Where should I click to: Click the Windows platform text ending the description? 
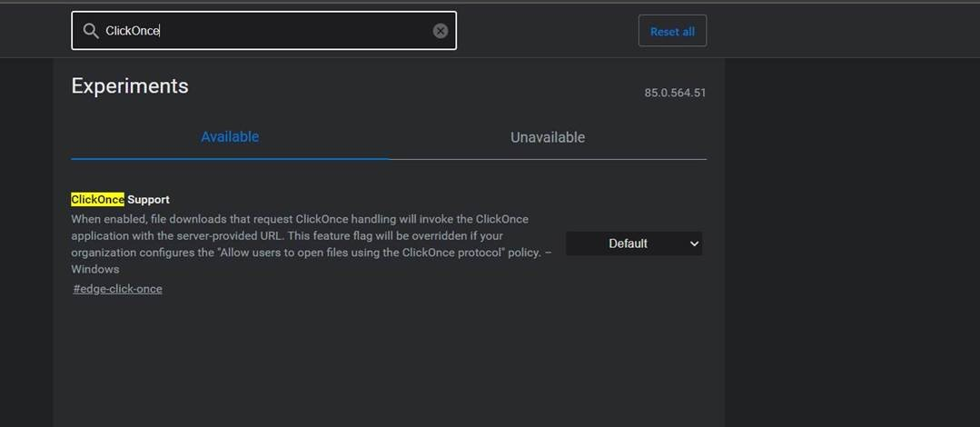[95, 270]
